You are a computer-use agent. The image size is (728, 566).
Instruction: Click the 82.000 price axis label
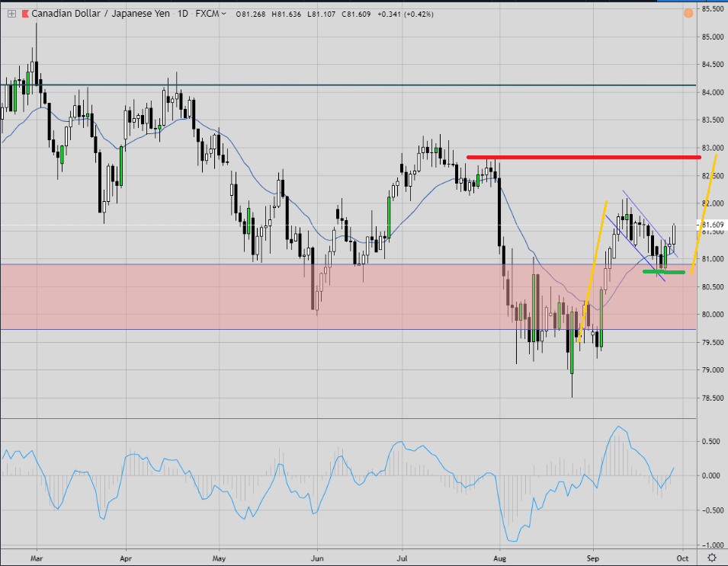pyautogui.click(x=713, y=203)
